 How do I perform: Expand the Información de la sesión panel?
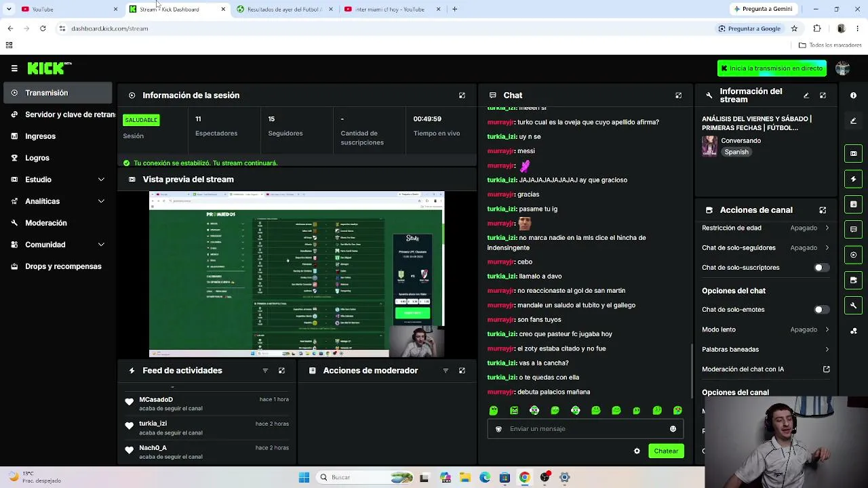tap(462, 96)
